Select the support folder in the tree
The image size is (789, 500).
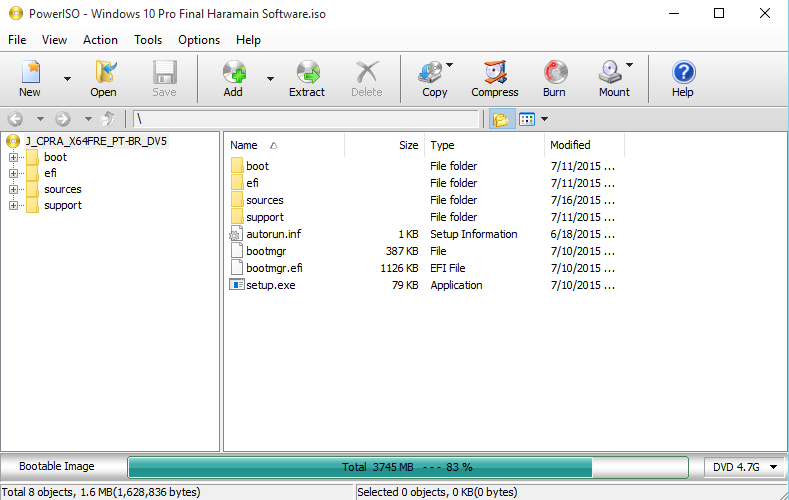62,206
